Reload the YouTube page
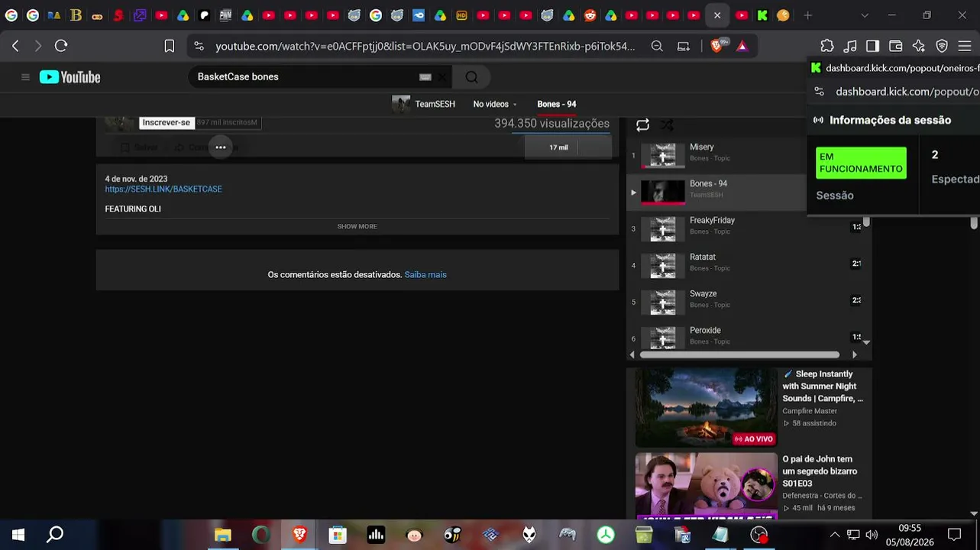The image size is (980, 550). coord(61,46)
